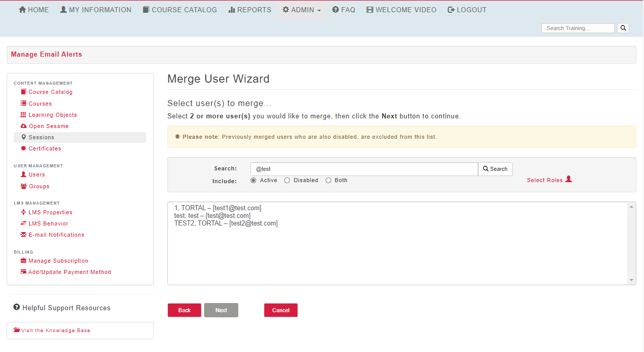Screen dimensions: 644x352
Task: Click the user list scroll down arrow
Action: click(632, 280)
